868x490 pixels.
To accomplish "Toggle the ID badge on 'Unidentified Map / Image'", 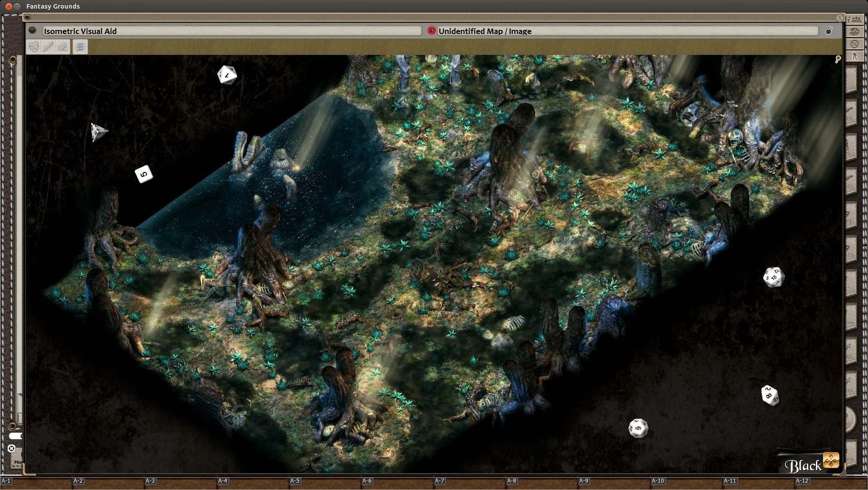I will [431, 31].
